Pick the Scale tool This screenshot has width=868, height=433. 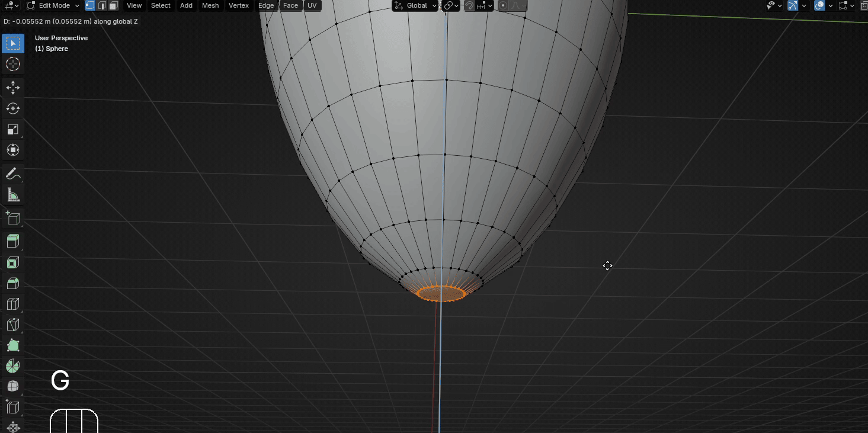tap(12, 129)
